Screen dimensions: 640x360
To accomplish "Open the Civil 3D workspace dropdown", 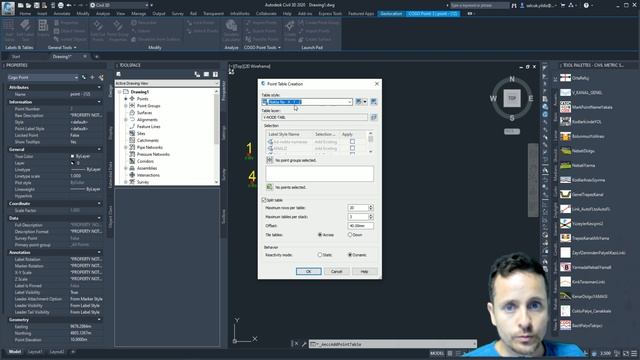I will point(118,5).
